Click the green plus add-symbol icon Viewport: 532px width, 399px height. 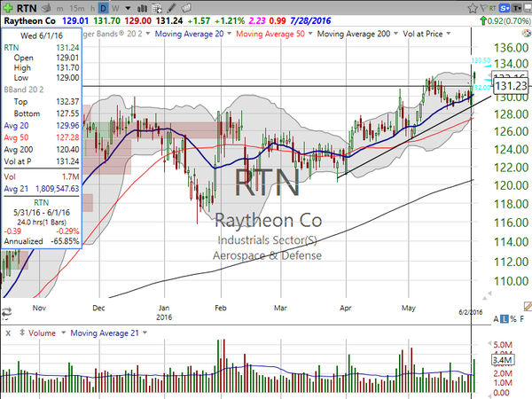click(x=8, y=8)
